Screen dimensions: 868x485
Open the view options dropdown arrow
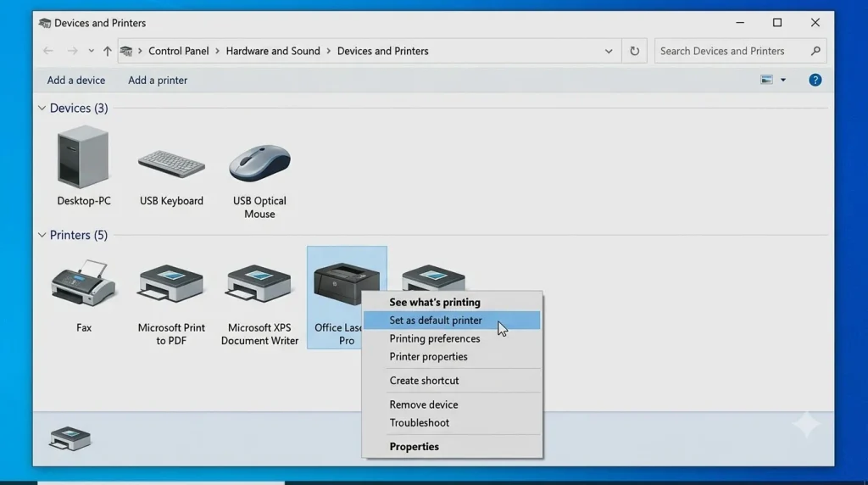point(782,81)
